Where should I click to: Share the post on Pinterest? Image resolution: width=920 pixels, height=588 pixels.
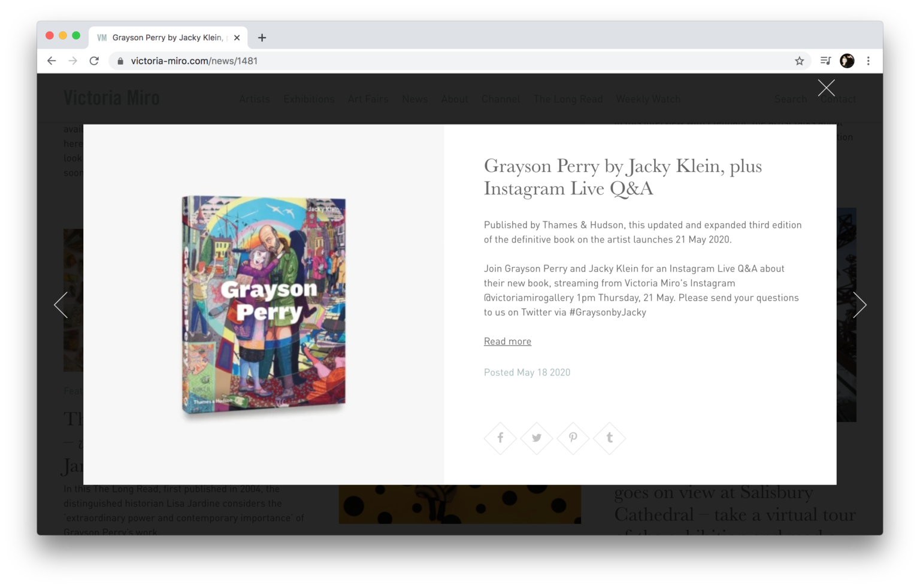pos(573,438)
